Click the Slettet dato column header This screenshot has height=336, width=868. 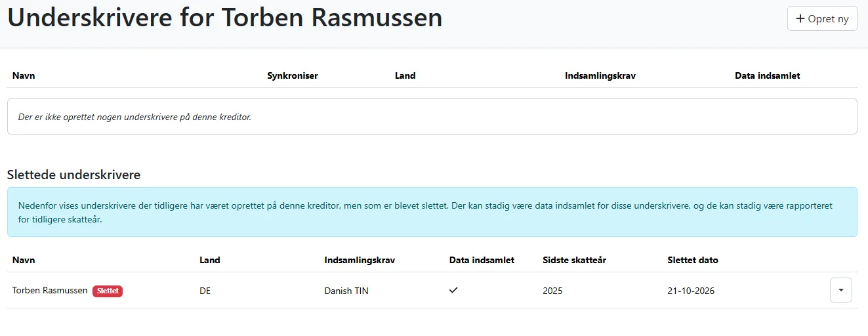coord(693,260)
